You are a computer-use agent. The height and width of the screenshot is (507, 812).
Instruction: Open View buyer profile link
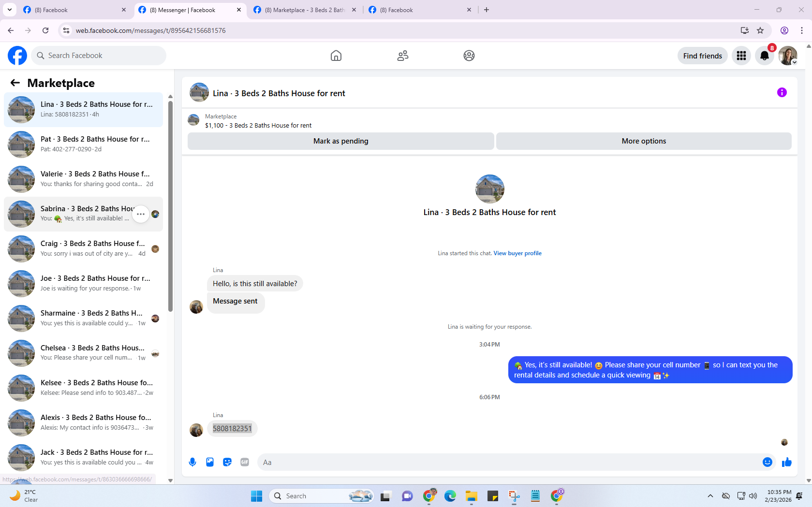517,253
